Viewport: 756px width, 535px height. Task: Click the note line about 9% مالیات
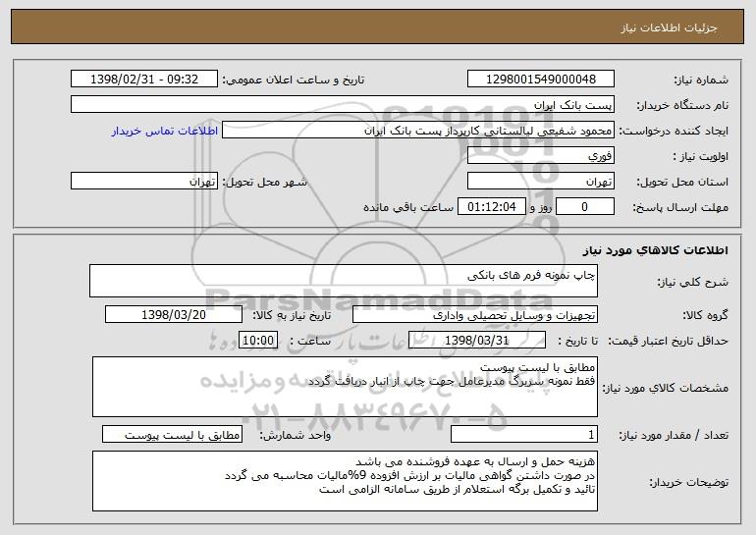click(409, 476)
